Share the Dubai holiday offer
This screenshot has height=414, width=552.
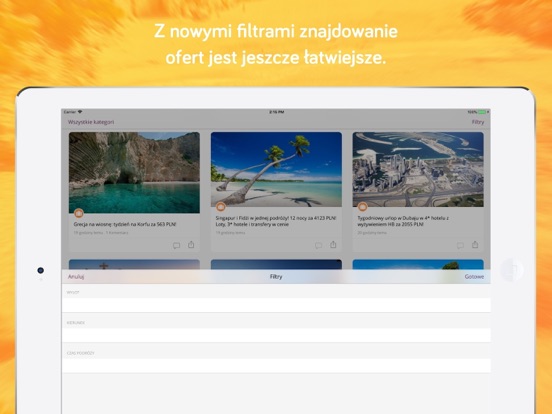click(x=475, y=244)
